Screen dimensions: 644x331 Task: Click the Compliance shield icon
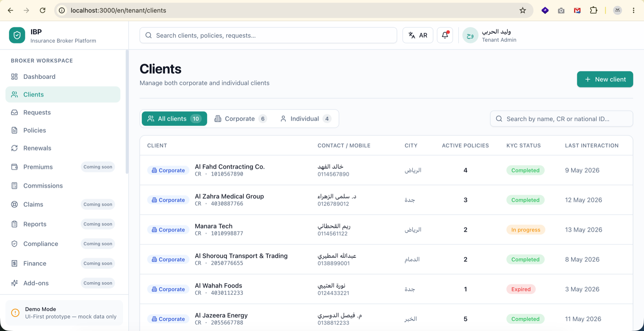[x=14, y=244]
